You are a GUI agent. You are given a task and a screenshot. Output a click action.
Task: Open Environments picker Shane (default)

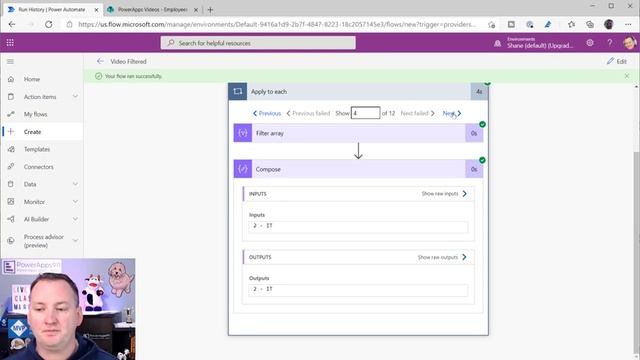point(540,43)
